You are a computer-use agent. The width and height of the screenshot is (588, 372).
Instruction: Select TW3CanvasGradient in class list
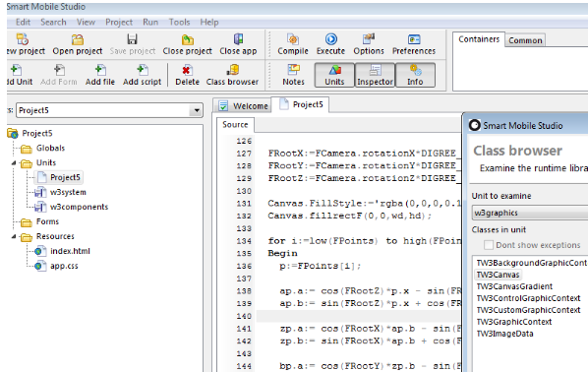(x=514, y=286)
